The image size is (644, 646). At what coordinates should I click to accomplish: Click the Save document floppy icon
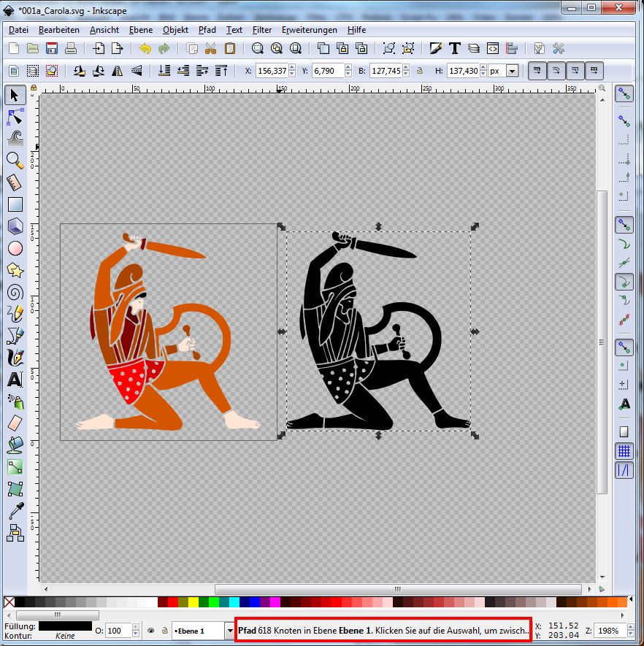pyautogui.click(x=52, y=49)
